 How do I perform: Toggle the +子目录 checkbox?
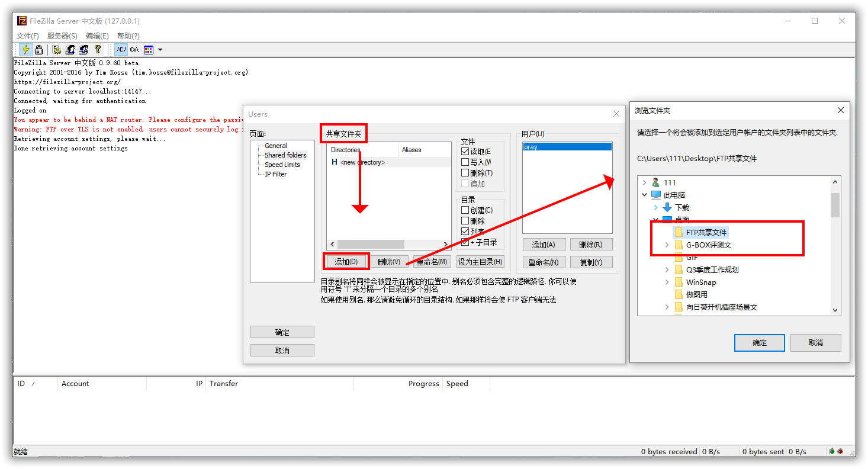pyautogui.click(x=465, y=242)
